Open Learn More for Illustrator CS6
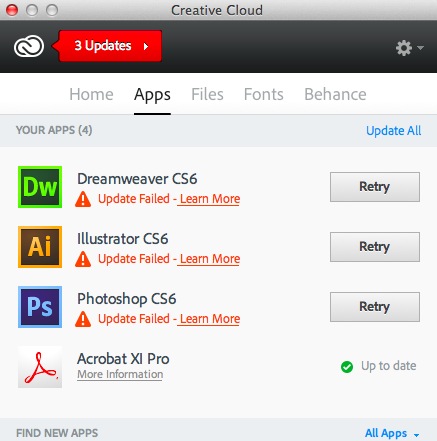Screen dimensions: 437x441 pos(210,259)
